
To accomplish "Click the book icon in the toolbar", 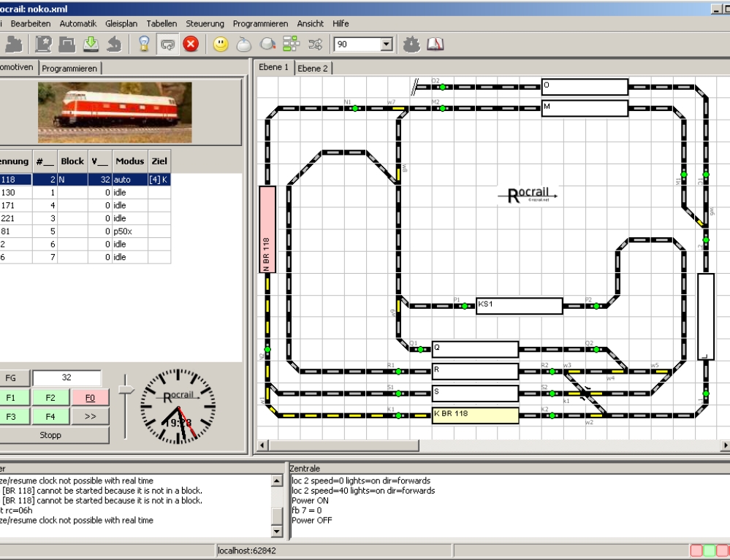I will pos(436,45).
